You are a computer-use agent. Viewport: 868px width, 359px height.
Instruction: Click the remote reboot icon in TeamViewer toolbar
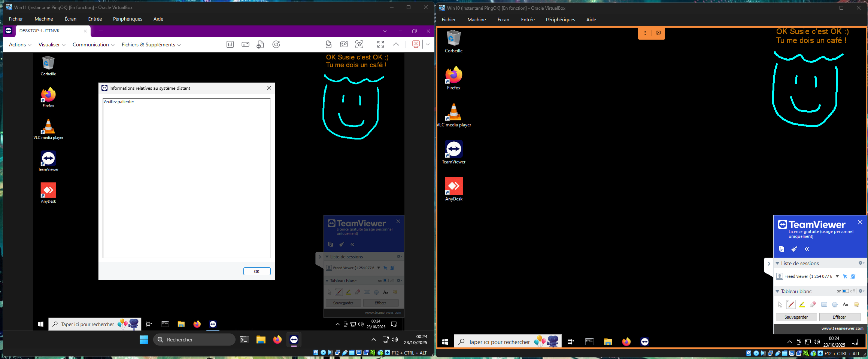tap(276, 45)
